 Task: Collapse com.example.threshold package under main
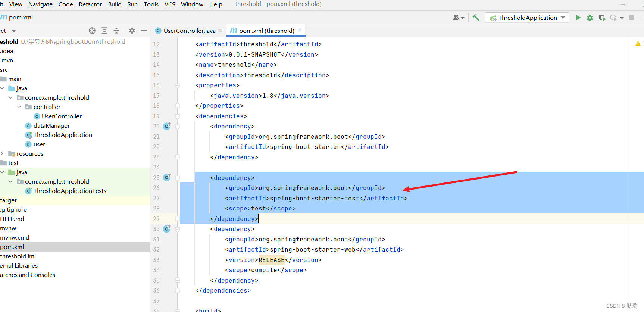[x=10, y=97]
